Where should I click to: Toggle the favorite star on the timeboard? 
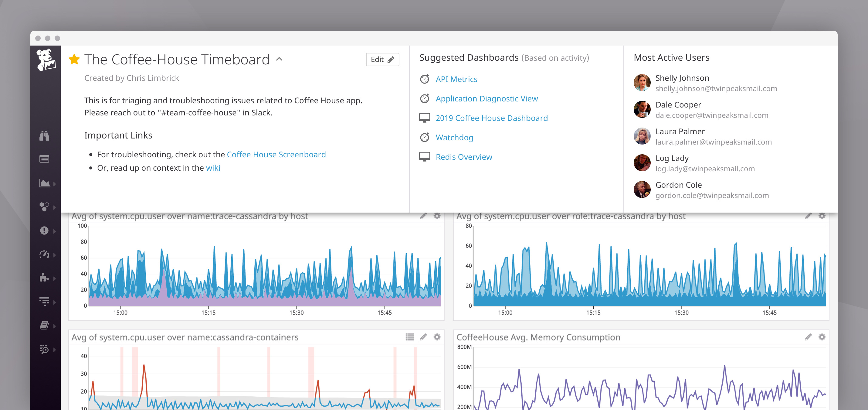(75, 59)
